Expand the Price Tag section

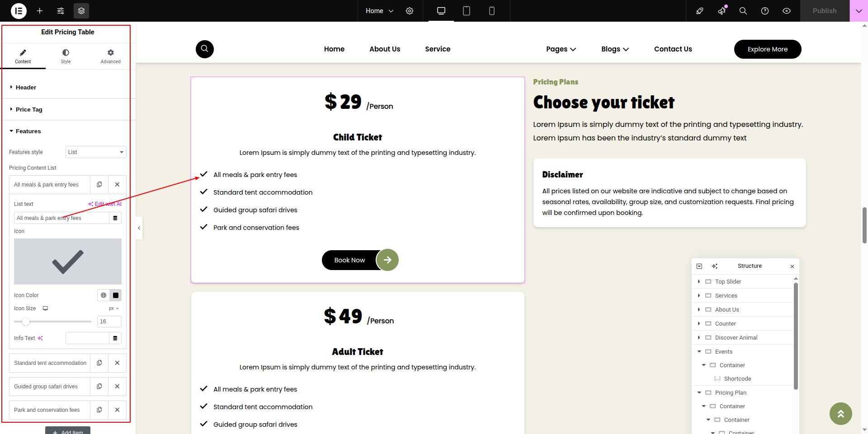(29, 109)
